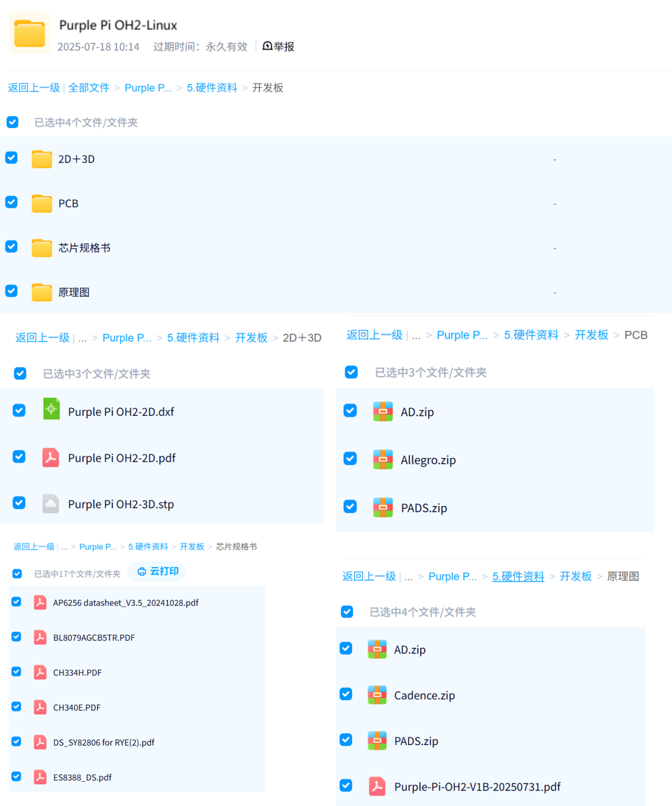The width and height of the screenshot is (672, 806).
Task: Uncheck the 芯片规格书 folder checkbox
Action: click(x=11, y=246)
